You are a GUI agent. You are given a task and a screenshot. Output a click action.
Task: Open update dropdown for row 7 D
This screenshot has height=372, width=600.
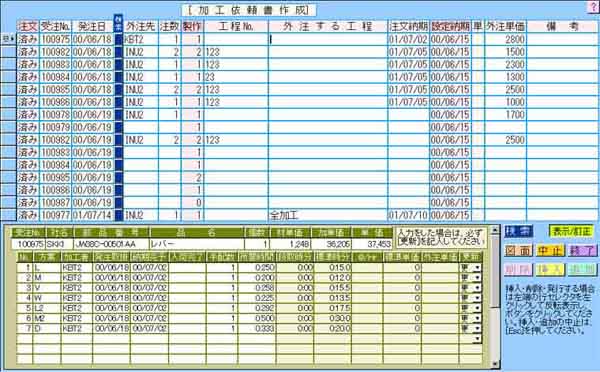click(477, 328)
